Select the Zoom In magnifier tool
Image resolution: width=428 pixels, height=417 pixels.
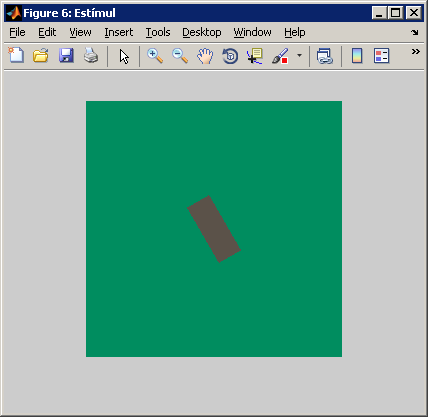[155, 56]
